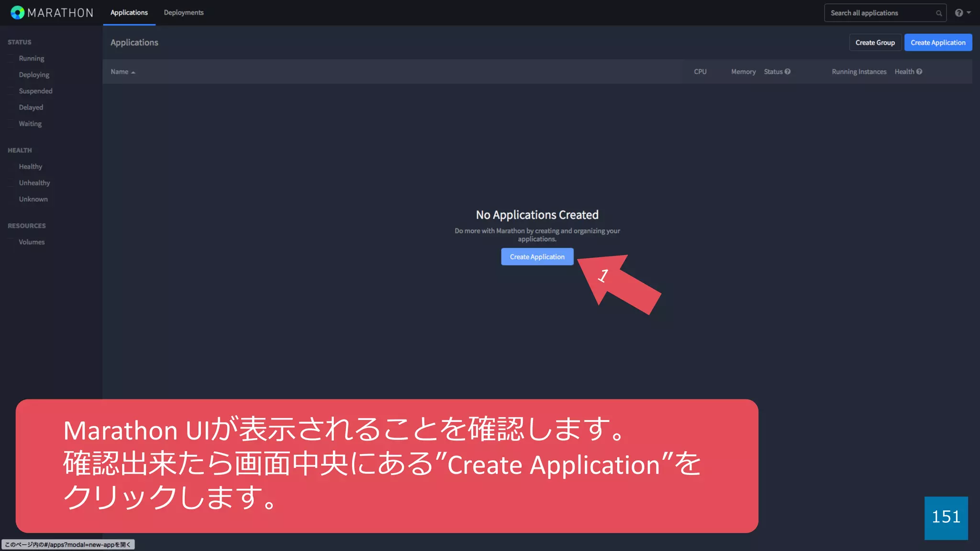Click the Health column help icon
The image size is (980, 551).
[919, 72]
